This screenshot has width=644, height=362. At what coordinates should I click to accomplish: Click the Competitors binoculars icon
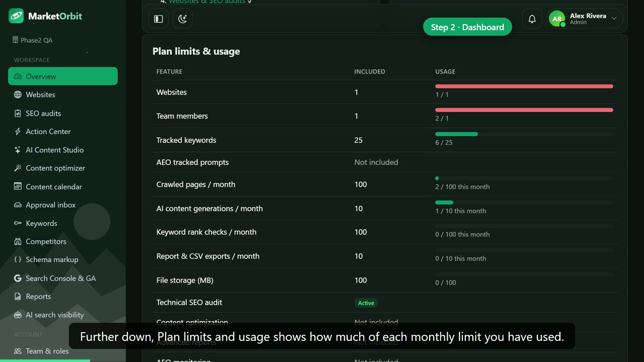[18, 241]
